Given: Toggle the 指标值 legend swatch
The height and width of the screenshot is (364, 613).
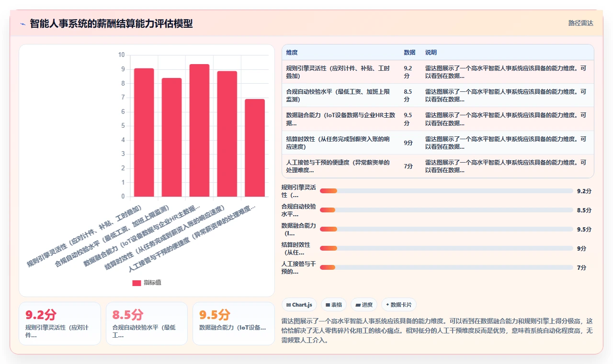Looking at the screenshot, I should click(x=136, y=283).
